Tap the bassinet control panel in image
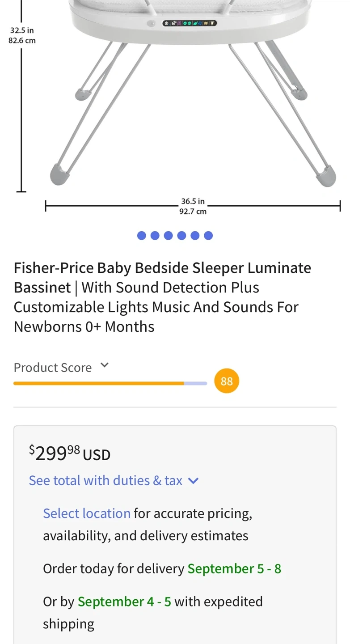 [190, 23]
